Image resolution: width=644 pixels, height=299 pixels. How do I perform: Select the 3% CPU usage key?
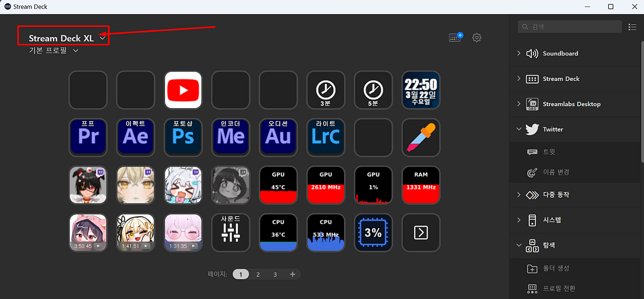(373, 233)
